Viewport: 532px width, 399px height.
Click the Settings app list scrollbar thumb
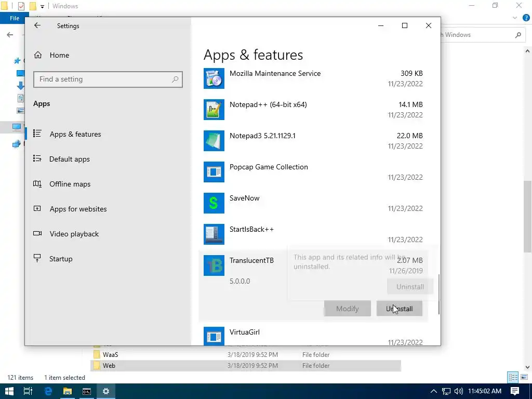tap(438, 294)
